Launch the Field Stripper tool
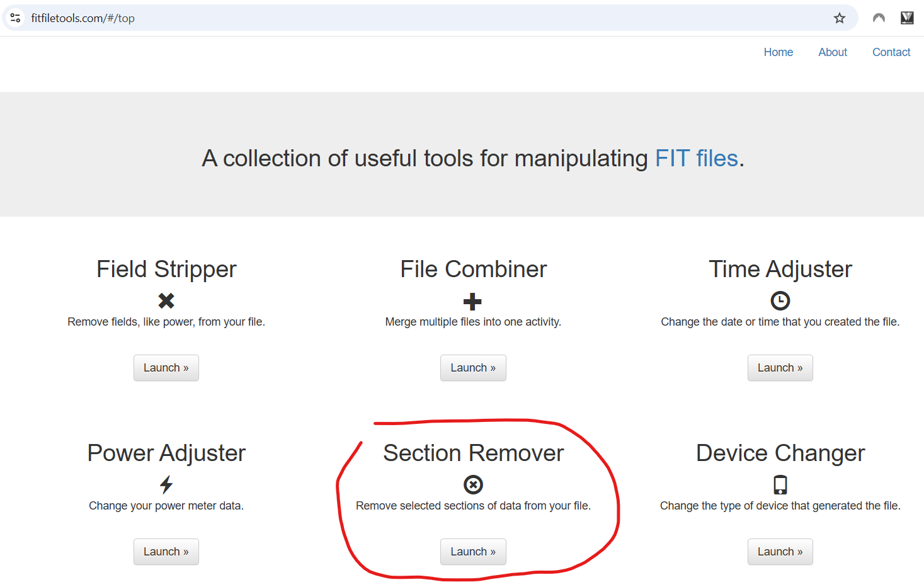The width and height of the screenshot is (924, 587). coord(166,368)
